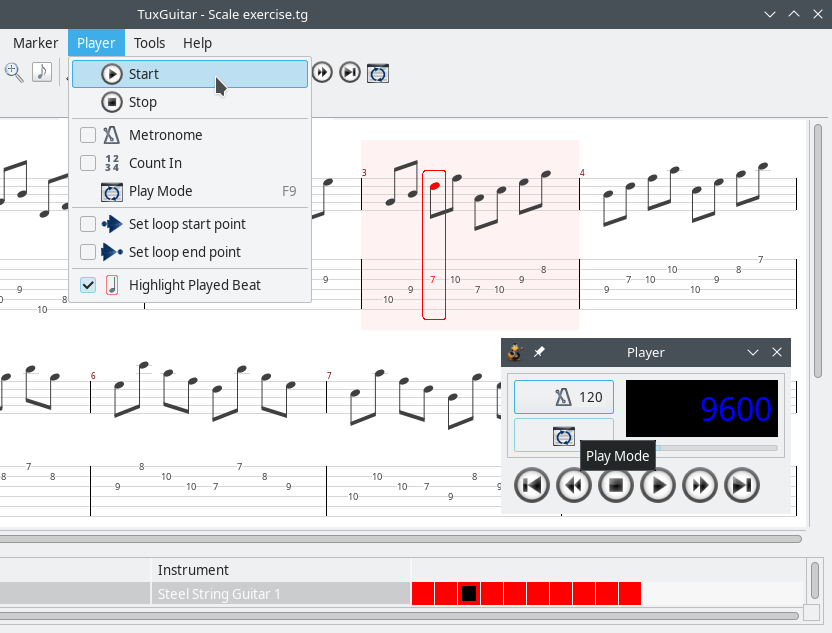832x633 pixels.
Task: Click toolbar Play Mode loop icon
Action: click(378, 72)
